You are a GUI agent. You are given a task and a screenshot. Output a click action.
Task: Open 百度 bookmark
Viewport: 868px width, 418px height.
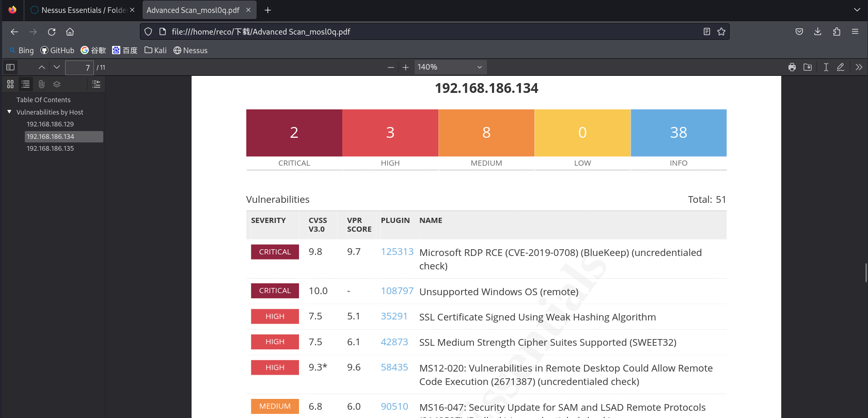(x=125, y=51)
